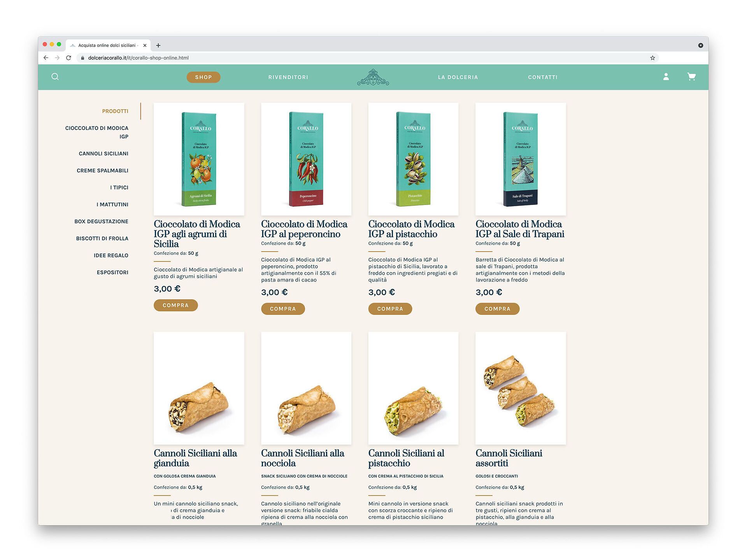Go to LA DOLCERIA page

pos(458,77)
